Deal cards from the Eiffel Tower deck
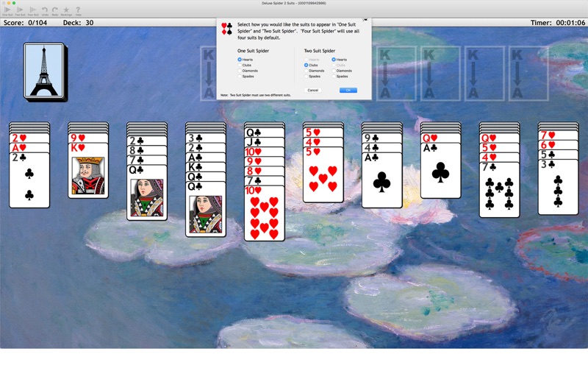Viewport: 588px width, 368px height. [45, 71]
